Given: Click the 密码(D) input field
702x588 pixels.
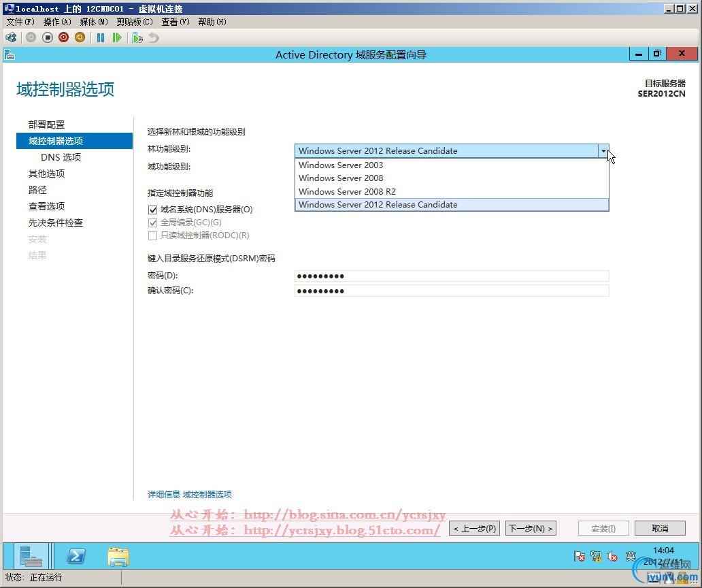Looking at the screenshot, I should 451,276.
